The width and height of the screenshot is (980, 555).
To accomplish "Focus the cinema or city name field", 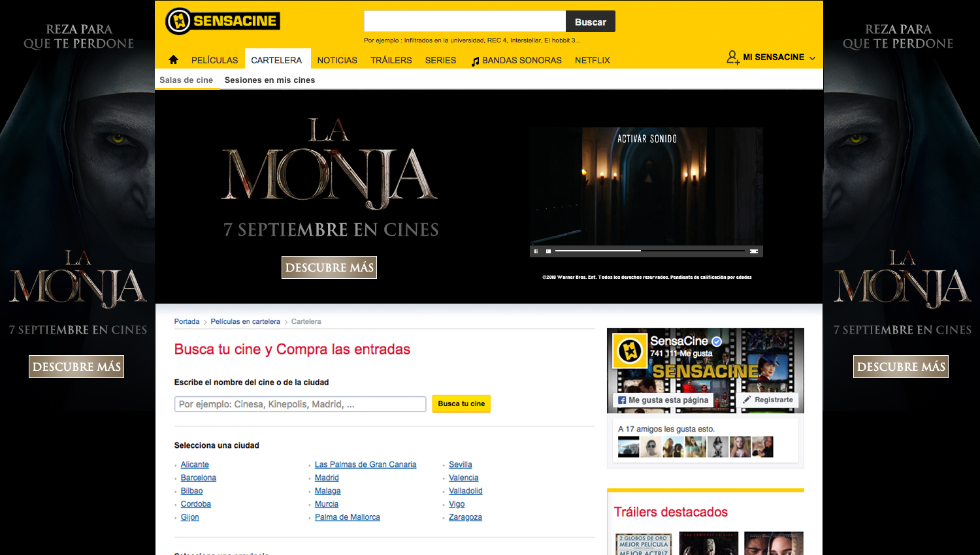I will (x=301, y=404).
